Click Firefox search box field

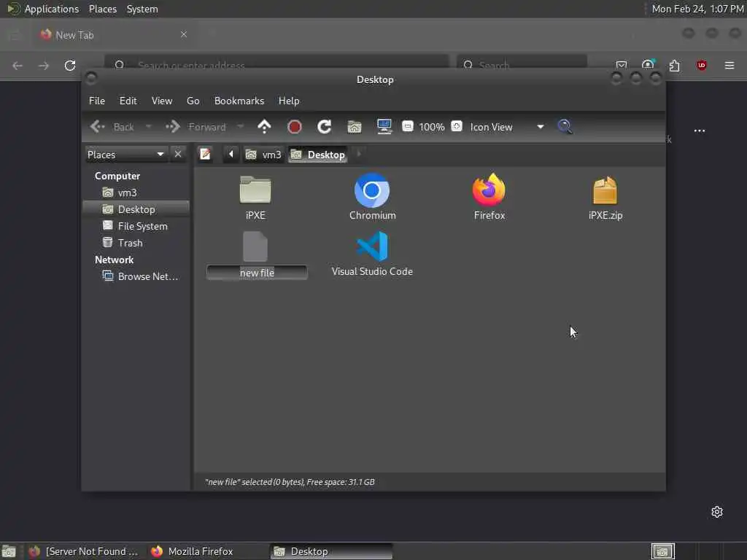[x=522, y=62]
